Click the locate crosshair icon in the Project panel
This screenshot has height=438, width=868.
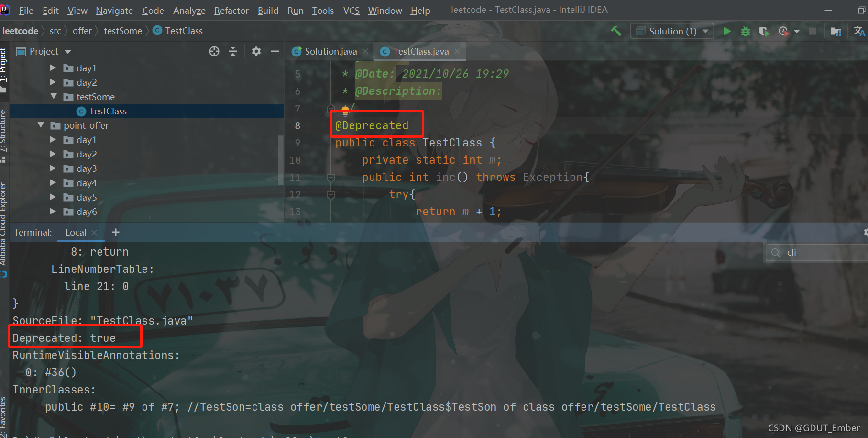(x=214, y=51)
